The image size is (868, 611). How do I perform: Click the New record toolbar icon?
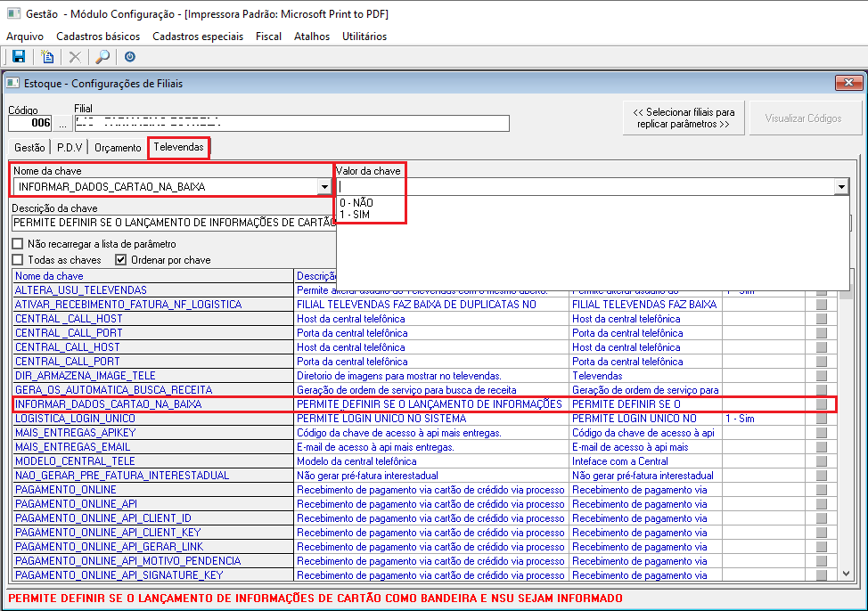[48, 57]
